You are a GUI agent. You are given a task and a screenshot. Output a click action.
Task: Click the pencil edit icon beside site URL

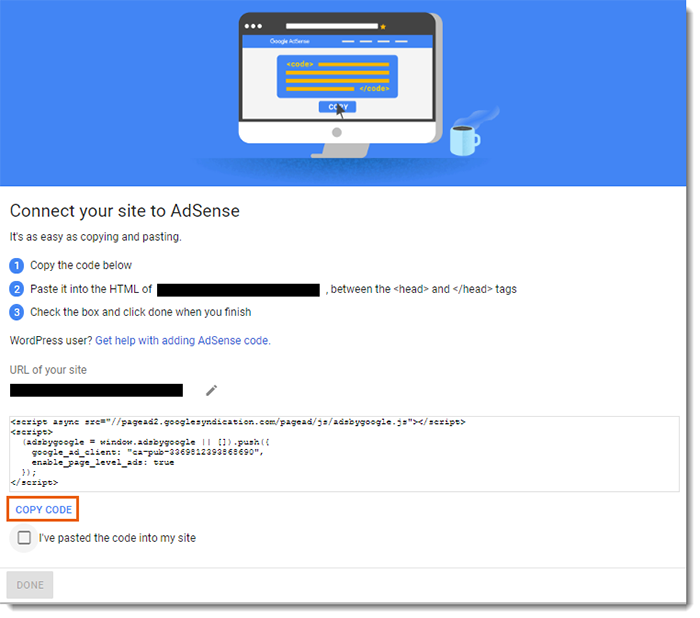211,390
